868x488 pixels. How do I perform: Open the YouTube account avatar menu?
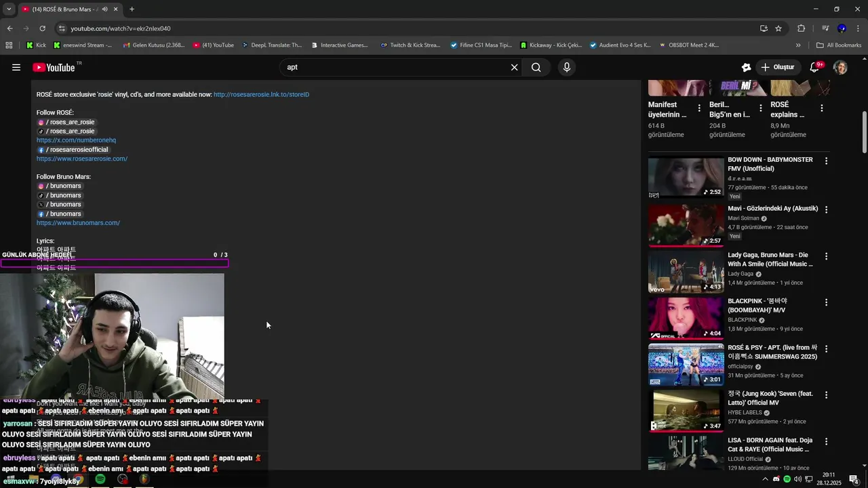click(840, 67)
